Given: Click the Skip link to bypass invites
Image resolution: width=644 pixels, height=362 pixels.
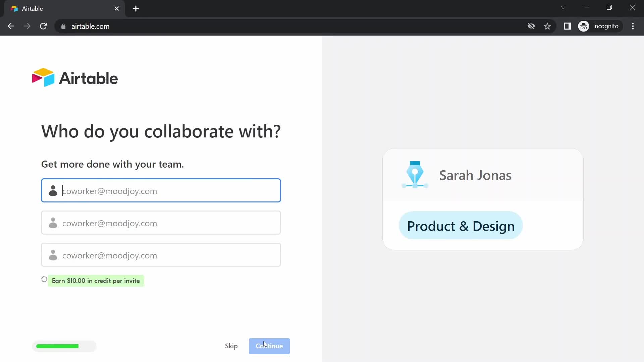Looking at the screenshot, I should 232,346.
